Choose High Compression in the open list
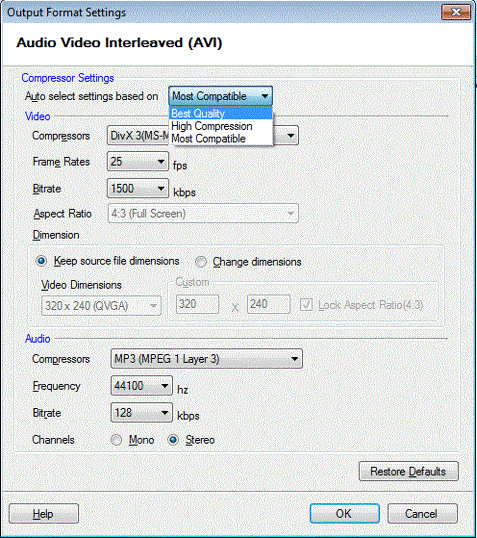Screen dimensions: 477x538 point(221,126)
